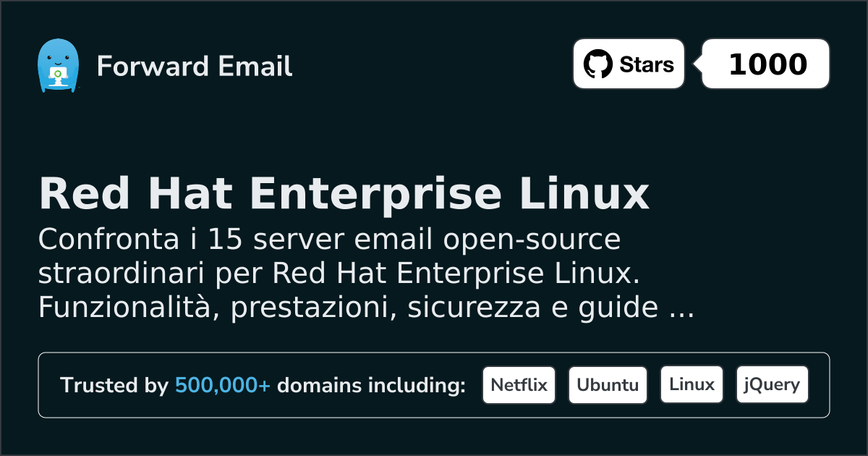868x456 pixels.
Task: Pick the Linux domain badge
Action: [692, 385]
